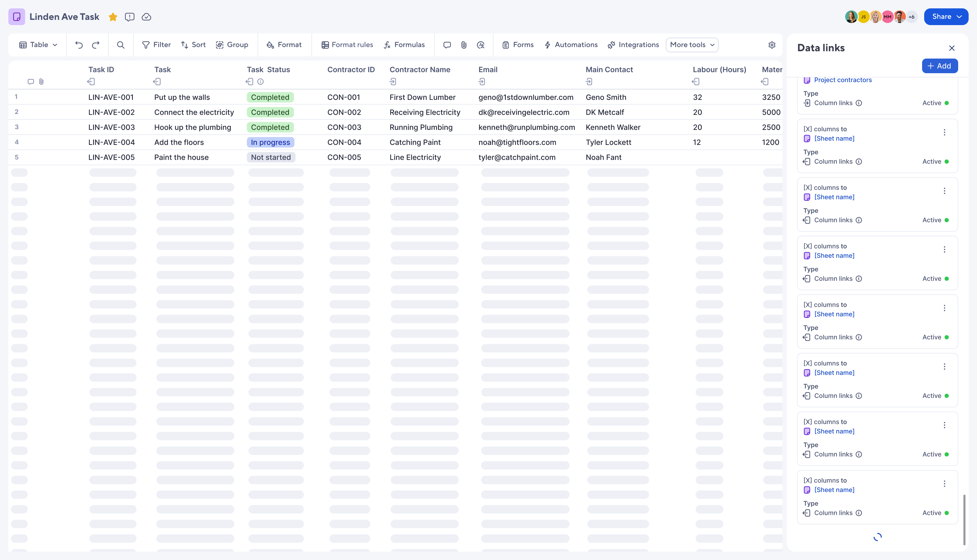Open the Project contractors sheet link
Viewport: 977px width, 560px height.
843,80
